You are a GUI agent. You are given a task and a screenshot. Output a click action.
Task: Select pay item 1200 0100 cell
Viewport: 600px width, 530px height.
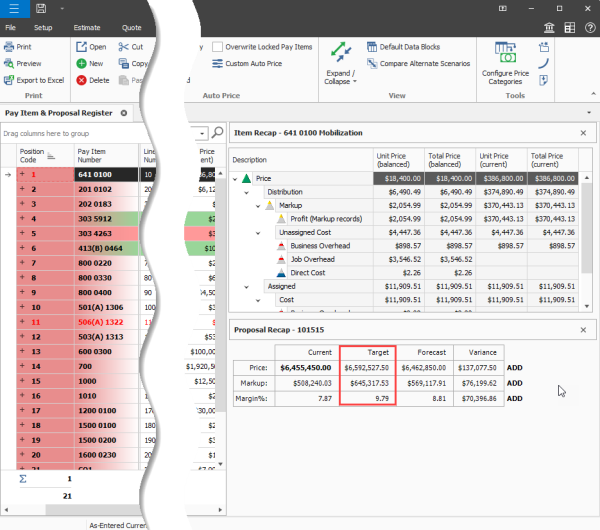[106, 411]
